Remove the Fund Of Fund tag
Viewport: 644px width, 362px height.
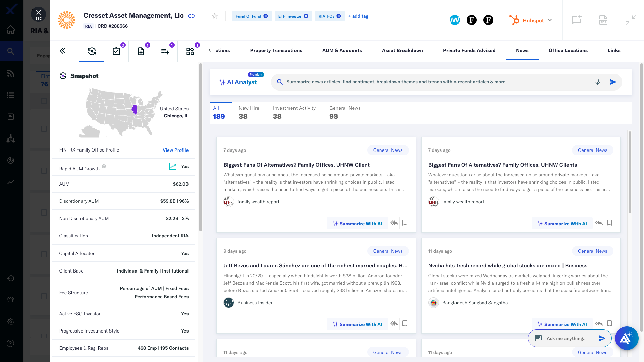pos(266,16)
